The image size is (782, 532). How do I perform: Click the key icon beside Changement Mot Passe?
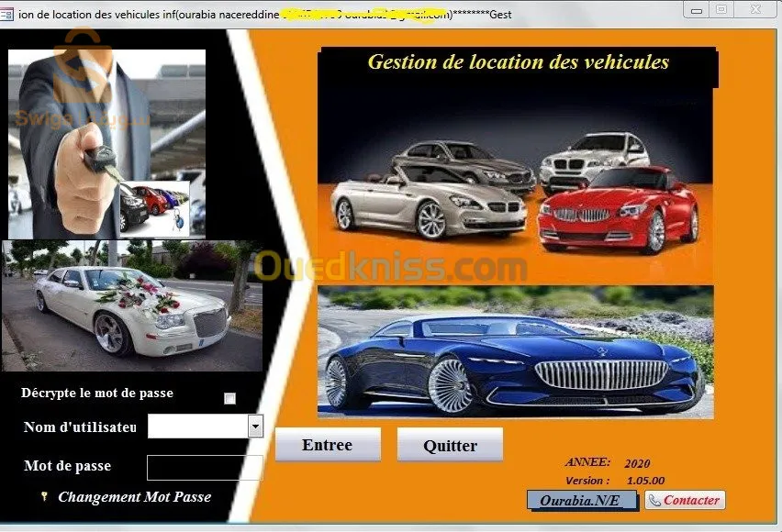(43, 496)
